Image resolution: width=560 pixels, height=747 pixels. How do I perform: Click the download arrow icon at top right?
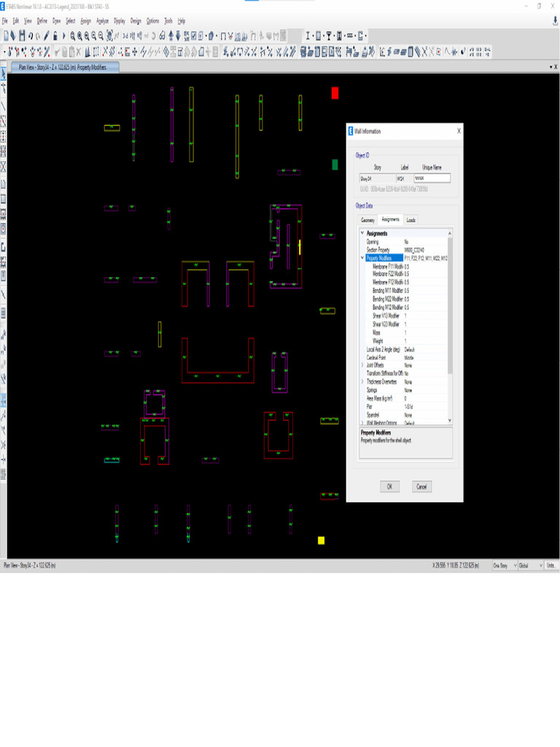tap(555, 21)
